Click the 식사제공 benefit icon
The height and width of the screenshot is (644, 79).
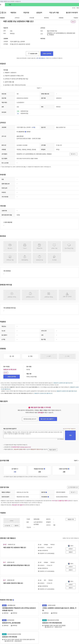coord(54,258)
